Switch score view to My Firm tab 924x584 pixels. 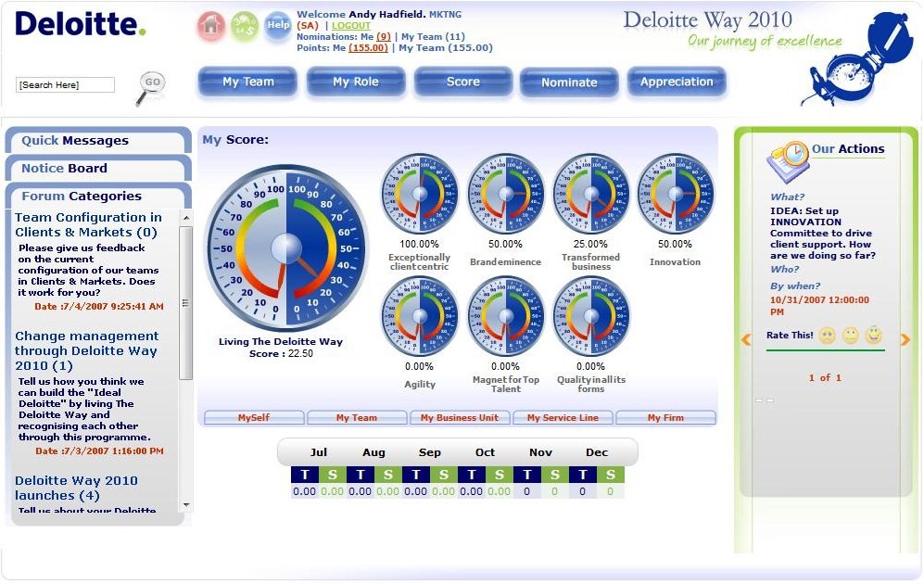click(666, 418)
